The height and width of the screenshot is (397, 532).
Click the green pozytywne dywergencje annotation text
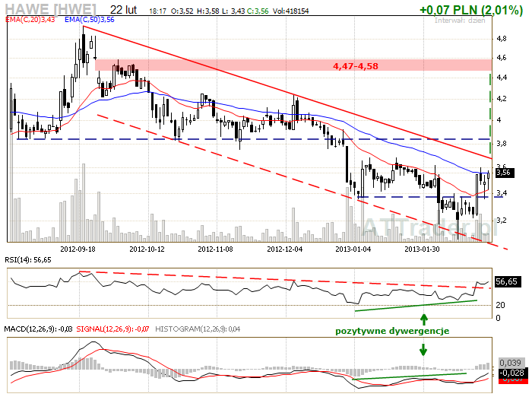click(x=392, y=331)
